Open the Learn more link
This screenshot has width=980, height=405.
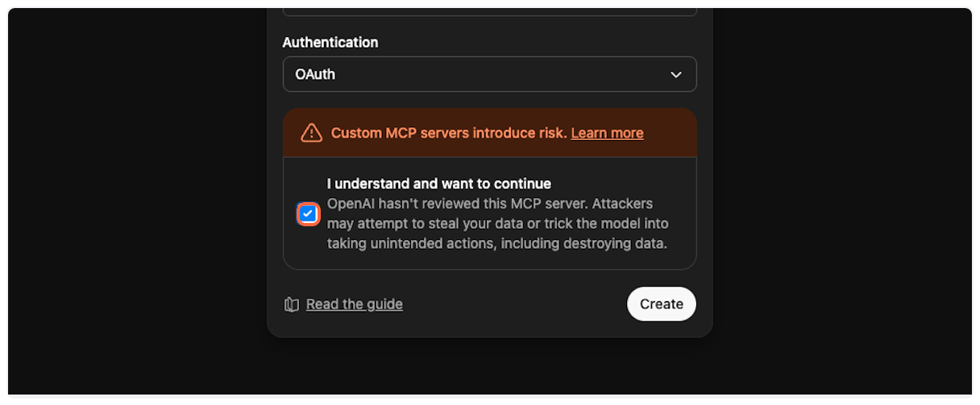click(x=607, y=133)
